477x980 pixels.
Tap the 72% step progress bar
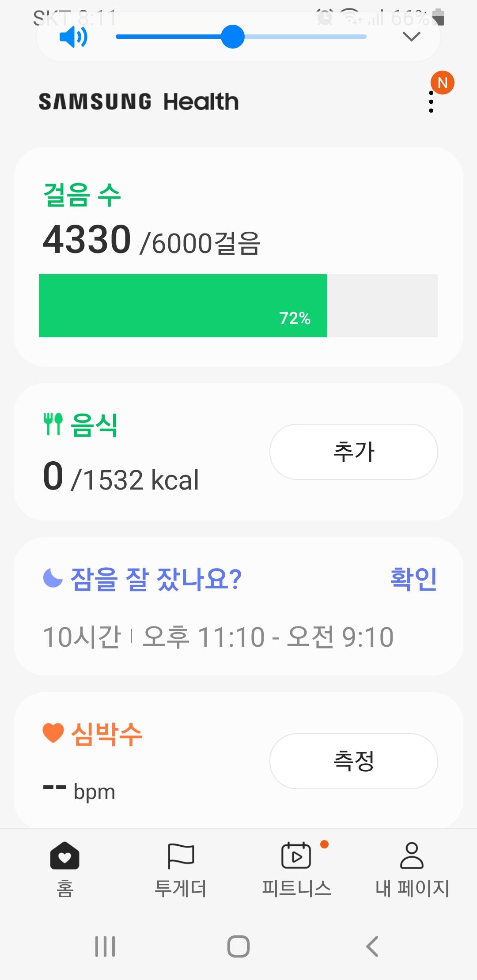point(238,305)
